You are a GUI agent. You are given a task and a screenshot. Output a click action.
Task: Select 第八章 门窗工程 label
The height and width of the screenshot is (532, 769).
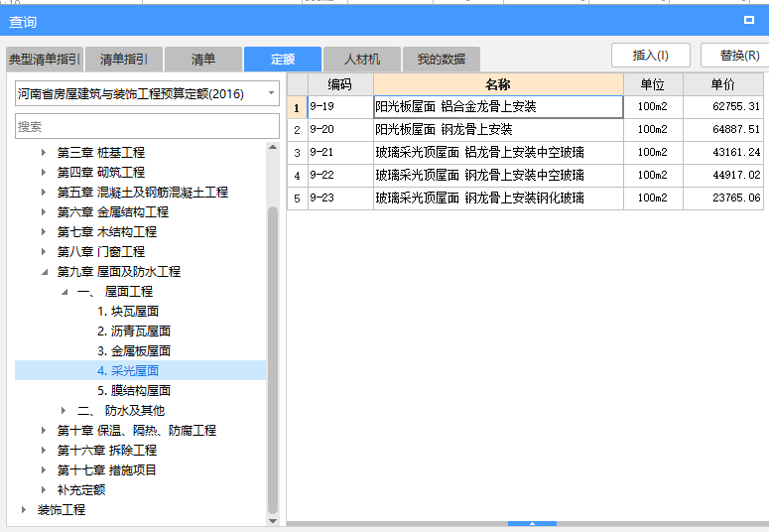pyautogui.click(x=101, y=252)
